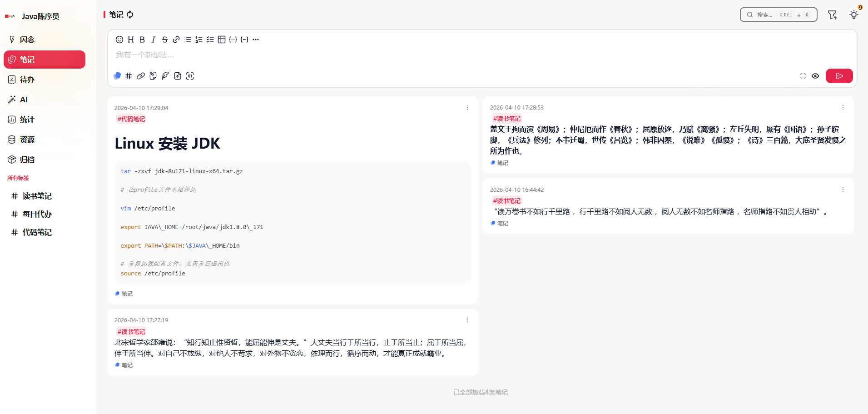This screenshot has width=868, height=414.
Task: Upload a file attachment to note
Action: [178, 76]
